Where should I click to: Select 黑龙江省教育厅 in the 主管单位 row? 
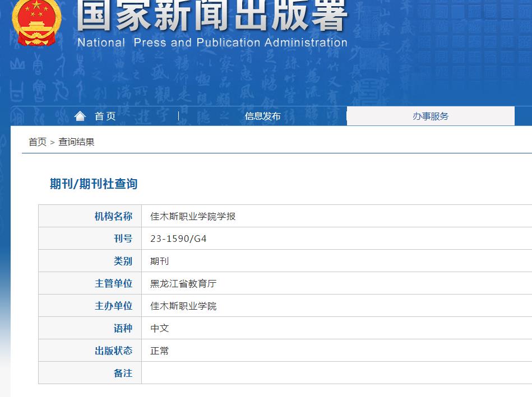pos(182,283)
